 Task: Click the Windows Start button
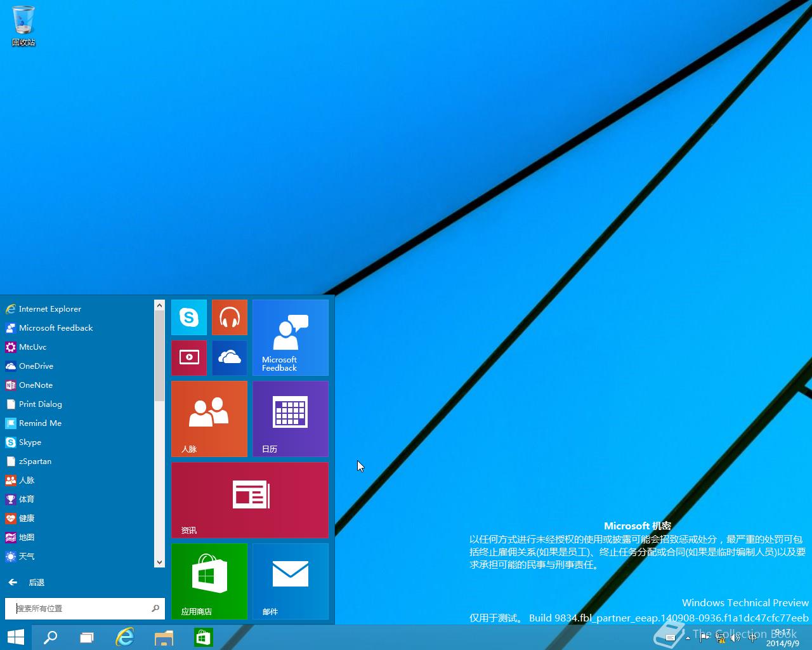[x=16, y=637]
